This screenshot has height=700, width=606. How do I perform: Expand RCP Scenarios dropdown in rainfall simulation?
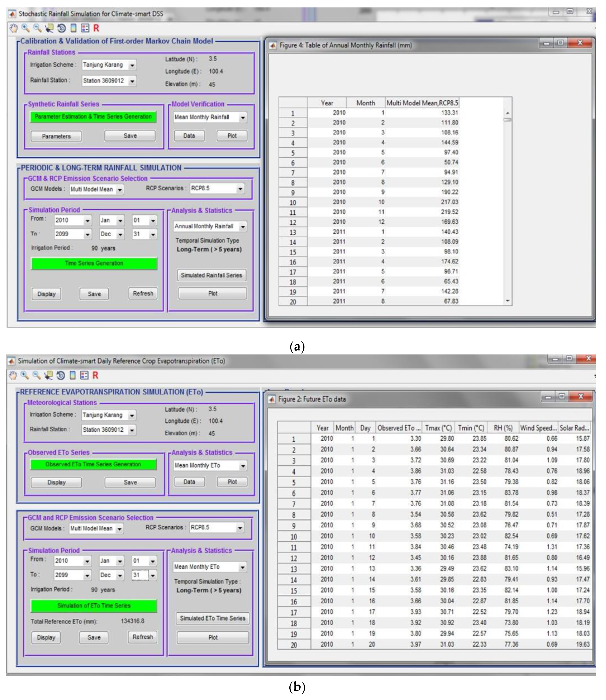[x=240, y=189]
